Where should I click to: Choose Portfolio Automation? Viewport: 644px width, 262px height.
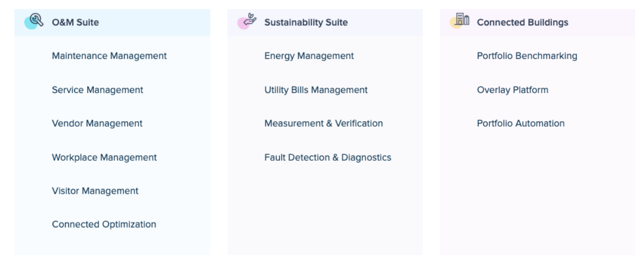[x=521, y=123]
